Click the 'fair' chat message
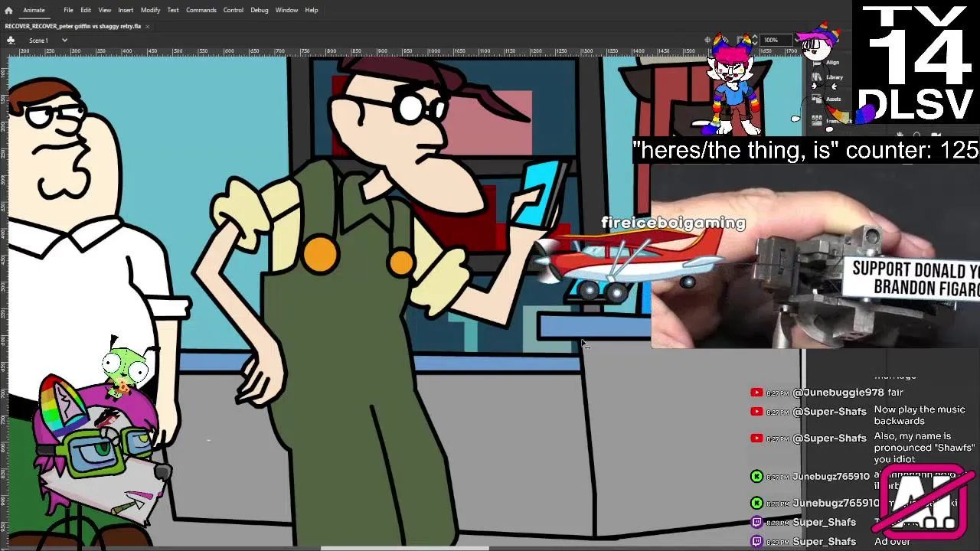 coord(896,392)
